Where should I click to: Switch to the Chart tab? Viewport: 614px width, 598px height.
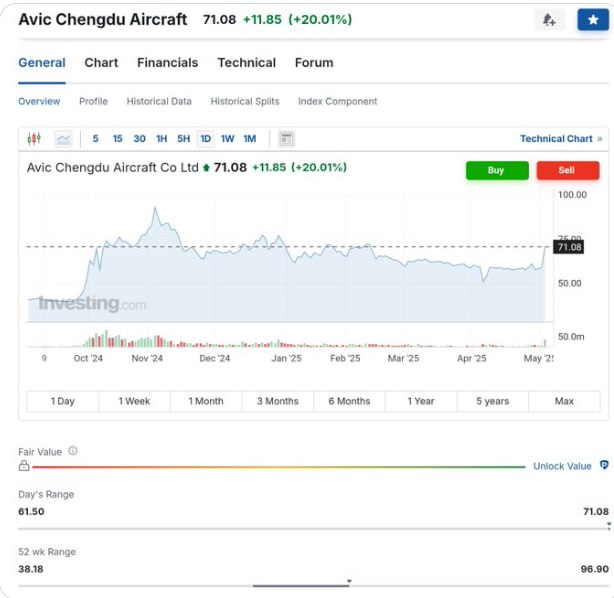pyautogui.click(x=101, y=63)
